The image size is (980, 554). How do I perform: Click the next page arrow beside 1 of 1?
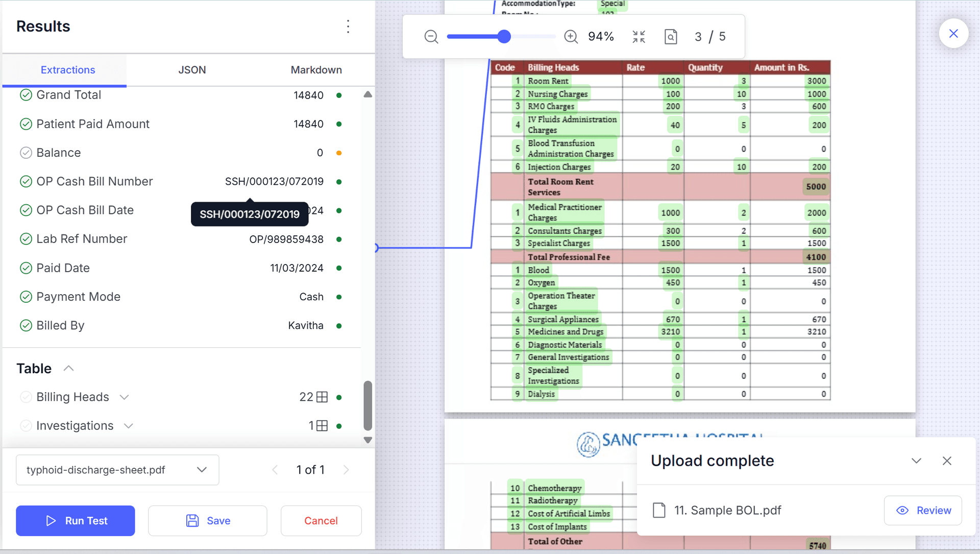(347, 470)
